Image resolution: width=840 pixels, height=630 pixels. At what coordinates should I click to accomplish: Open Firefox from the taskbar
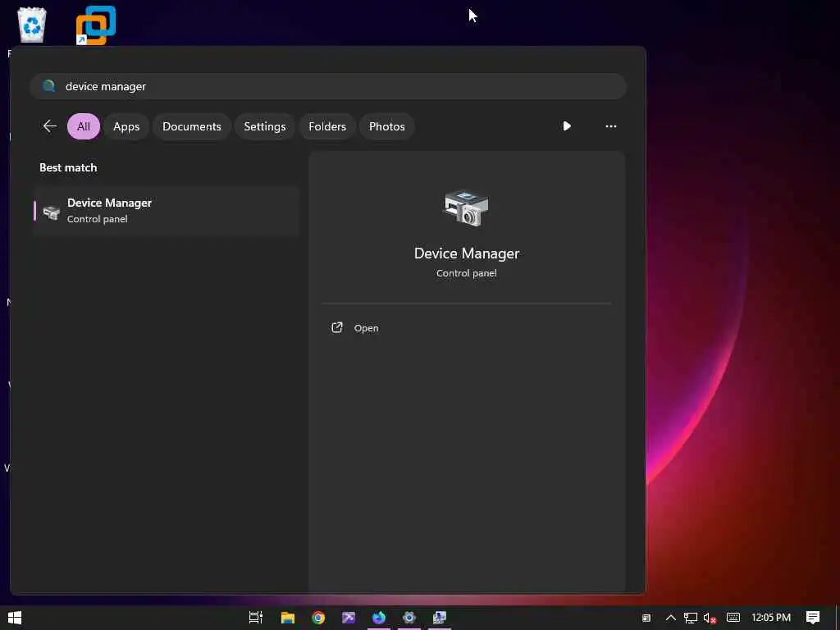point(379,618)
